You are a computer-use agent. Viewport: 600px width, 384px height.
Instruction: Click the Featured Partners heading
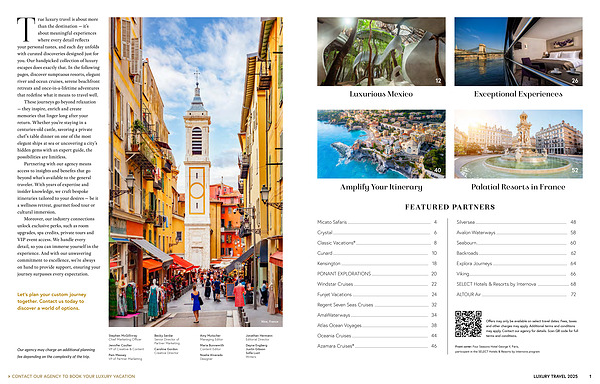450,207
